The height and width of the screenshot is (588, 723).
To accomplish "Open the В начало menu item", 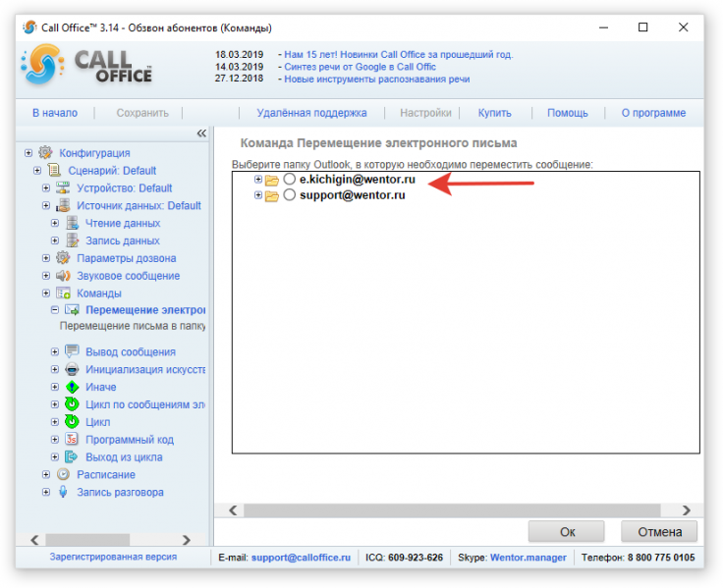I will pos(55,113).
